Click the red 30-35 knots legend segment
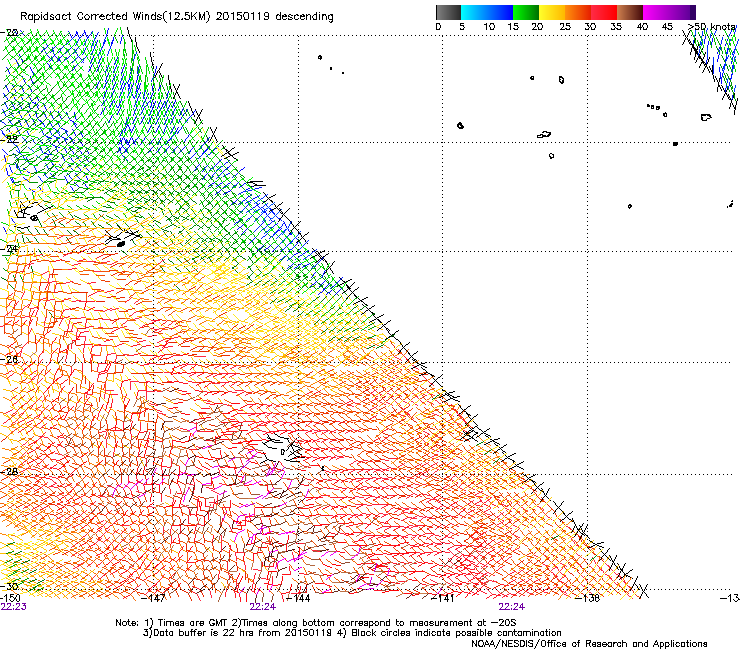The image size is (740, 650). (x=604, y=12)
